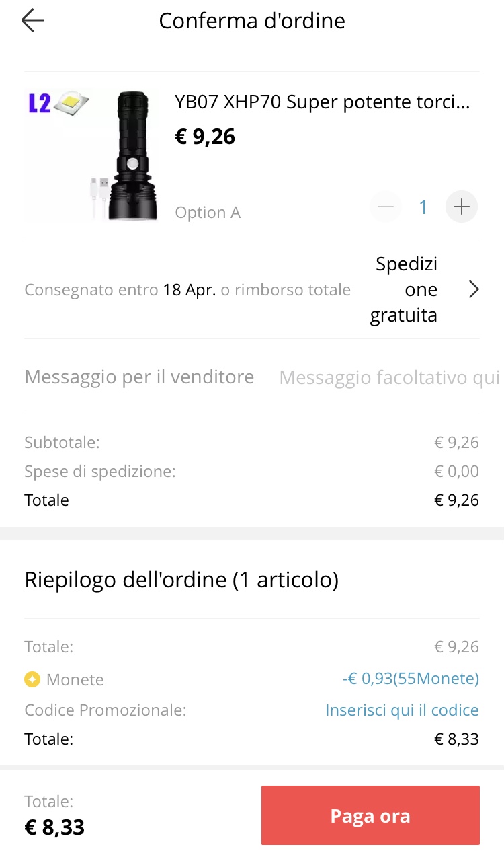Increase quantity with the plus button
The height and width of the screenshot is (861, 504).
click(462, 207)
